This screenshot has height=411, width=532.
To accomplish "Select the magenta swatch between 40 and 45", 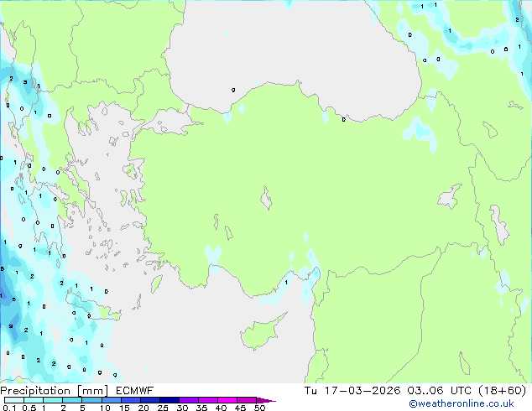I will [227, 400].
